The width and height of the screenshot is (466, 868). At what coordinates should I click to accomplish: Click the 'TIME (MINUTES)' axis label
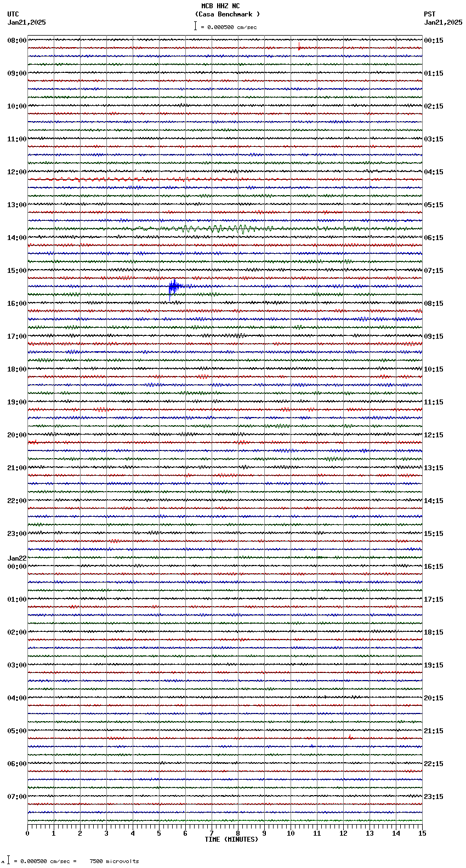pos(231,840)
